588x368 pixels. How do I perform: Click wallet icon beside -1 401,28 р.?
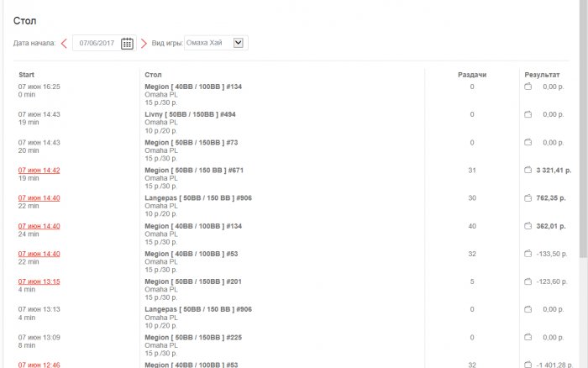(x=528, y=365)
